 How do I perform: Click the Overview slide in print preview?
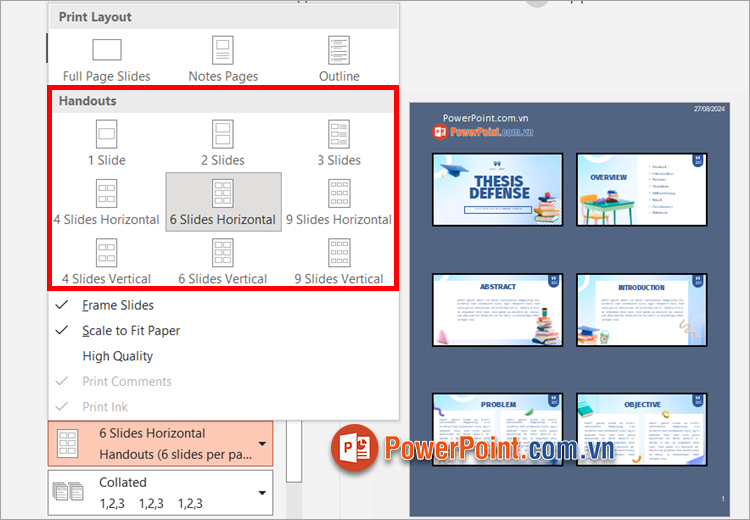641,189
